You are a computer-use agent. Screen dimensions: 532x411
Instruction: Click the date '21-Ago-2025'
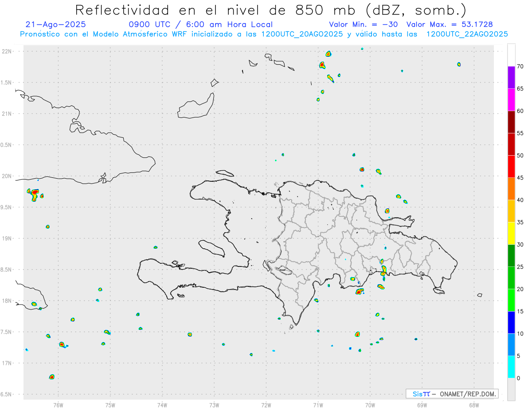[56, 24]
